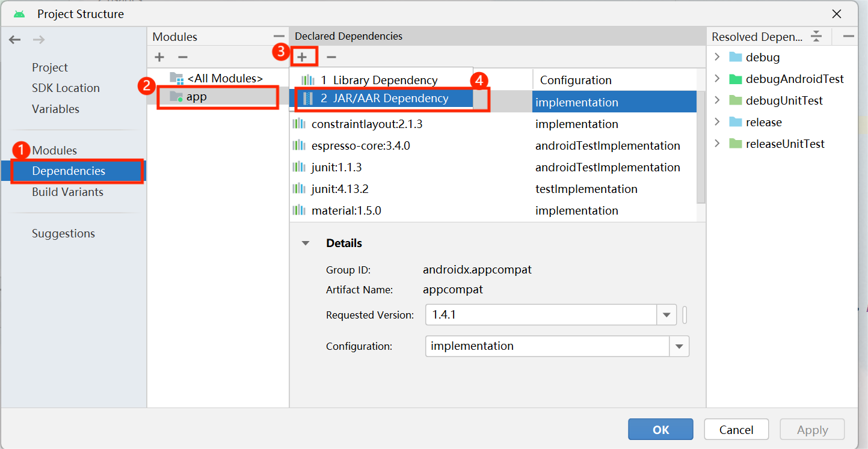Image resolution: width=868 pixels, height=449 pixels.
Task: Click the Configuration input field
Action: (547, 346)
